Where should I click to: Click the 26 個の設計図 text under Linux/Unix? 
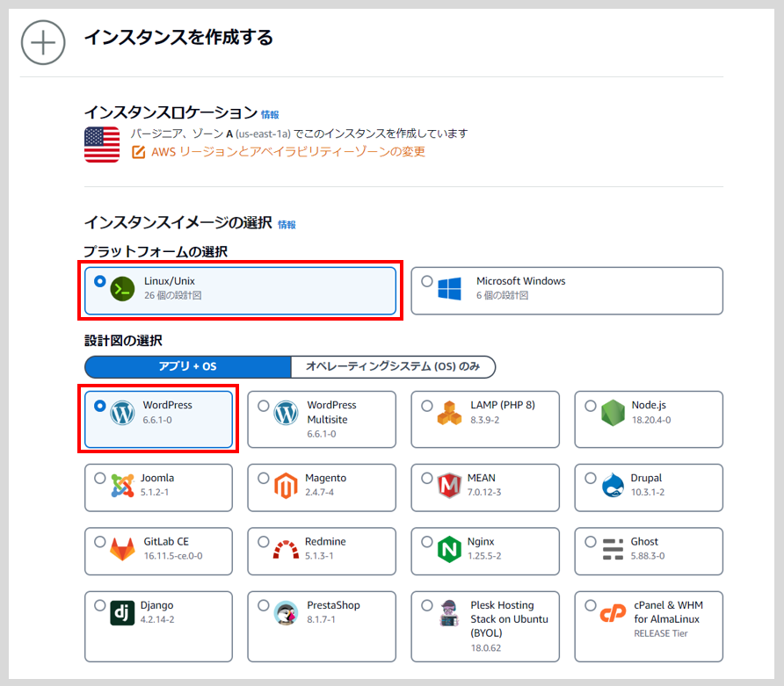click(x=173, y=295)
